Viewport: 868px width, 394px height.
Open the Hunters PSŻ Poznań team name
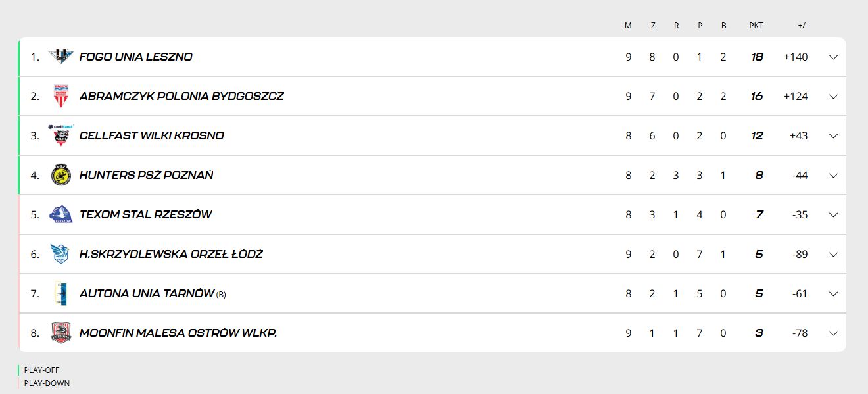[x=146, y=175]
